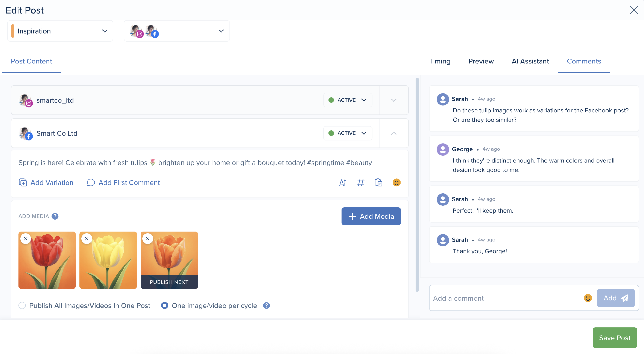The width and height of the screenshot is (644, 354).
Task: Click the Add Media help icon
Action: point(55,216)
